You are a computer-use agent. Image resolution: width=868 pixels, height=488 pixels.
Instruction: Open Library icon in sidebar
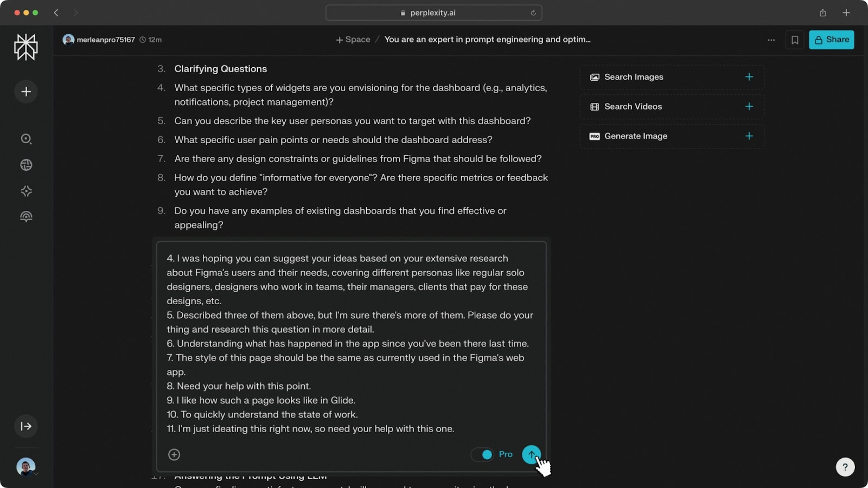click(x=26, y=217)
